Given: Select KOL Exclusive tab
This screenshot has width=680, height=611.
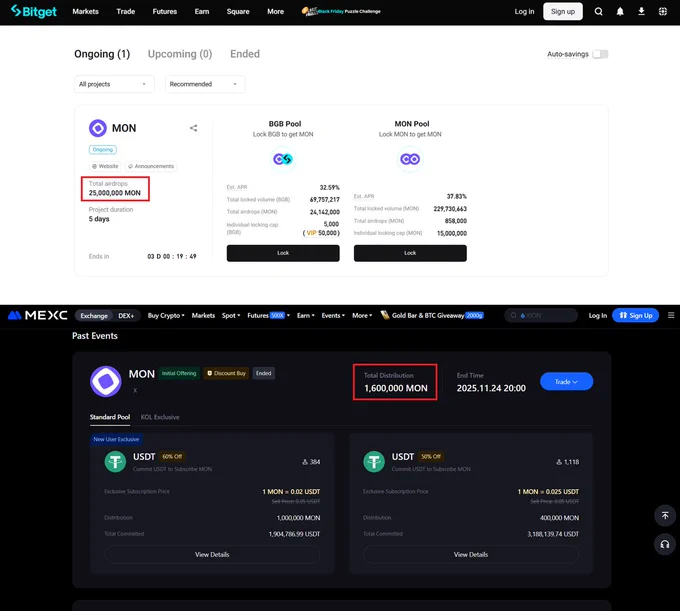Looking at the screenshot, I should coord(160,417).
